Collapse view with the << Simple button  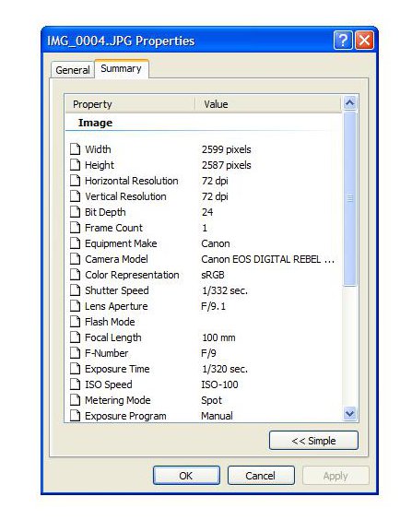click(313, 441)
